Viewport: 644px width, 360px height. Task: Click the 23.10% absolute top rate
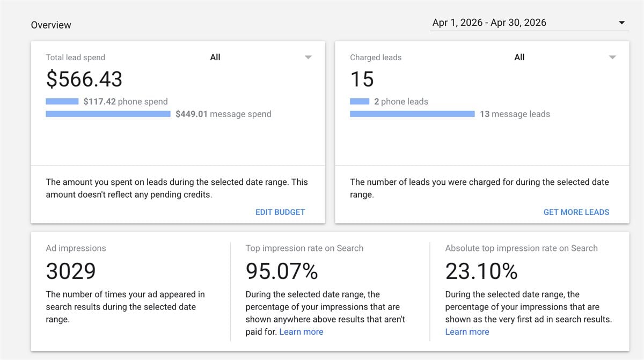[481, 271]
